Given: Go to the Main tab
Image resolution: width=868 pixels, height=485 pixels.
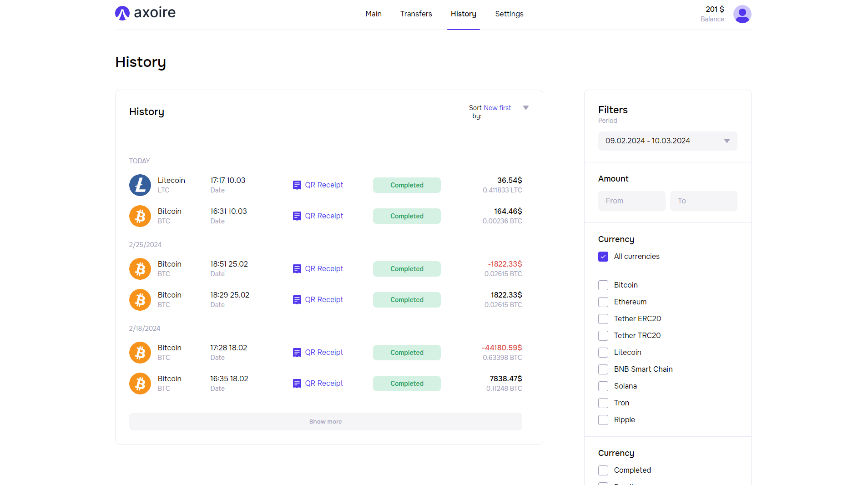Looking at the screenshot, I should coord(373,14).
